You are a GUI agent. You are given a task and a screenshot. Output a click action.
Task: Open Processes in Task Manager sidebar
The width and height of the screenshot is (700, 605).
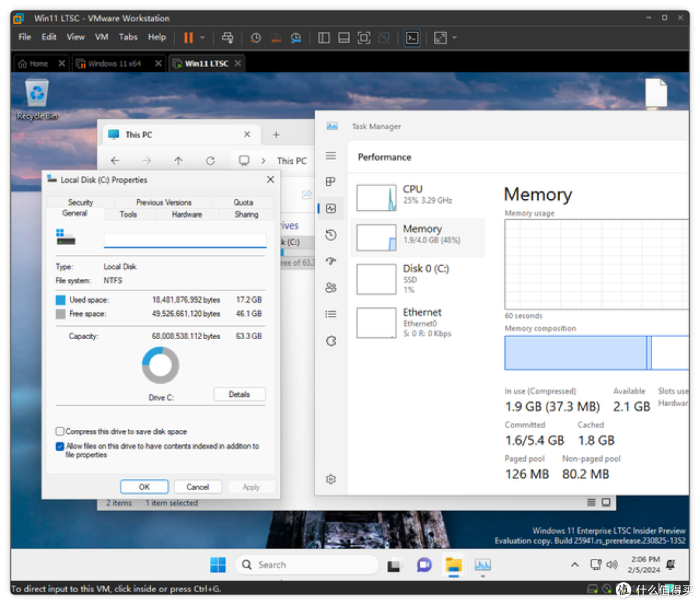pyautogui.click(x=331, y=182)
